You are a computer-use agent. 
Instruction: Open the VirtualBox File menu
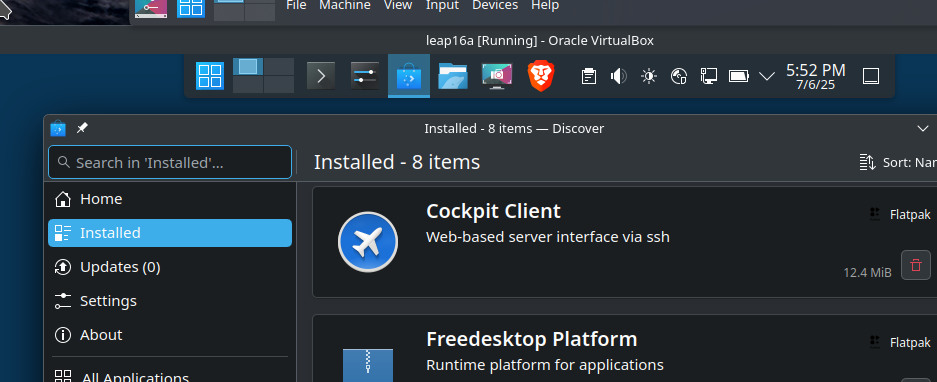[296, 5]
